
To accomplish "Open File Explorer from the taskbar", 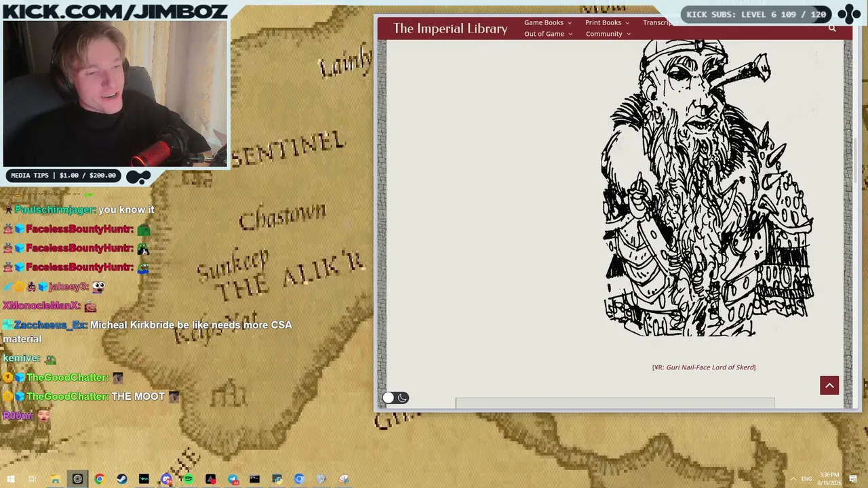I will click(x=55, y=479).
